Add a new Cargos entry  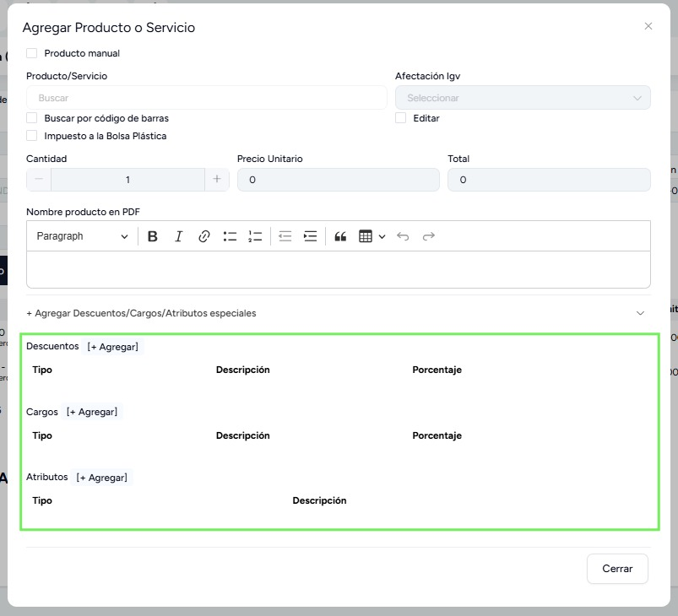[x=92, y=412]
